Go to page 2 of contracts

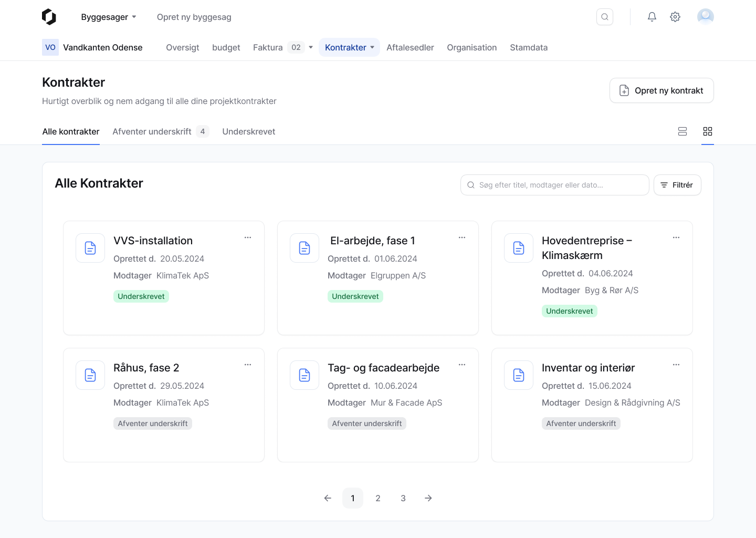point(378,498)
